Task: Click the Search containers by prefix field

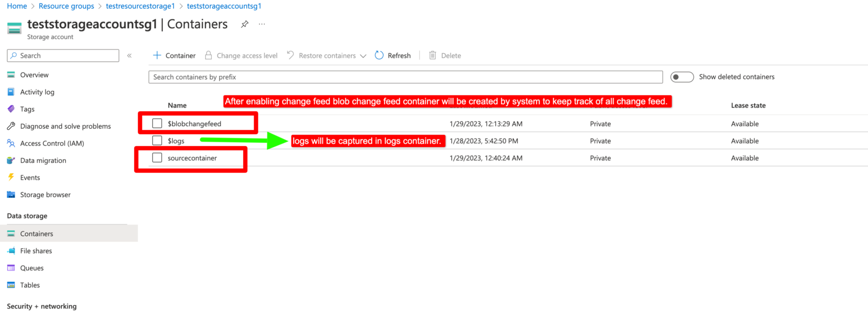Action: 405,77
